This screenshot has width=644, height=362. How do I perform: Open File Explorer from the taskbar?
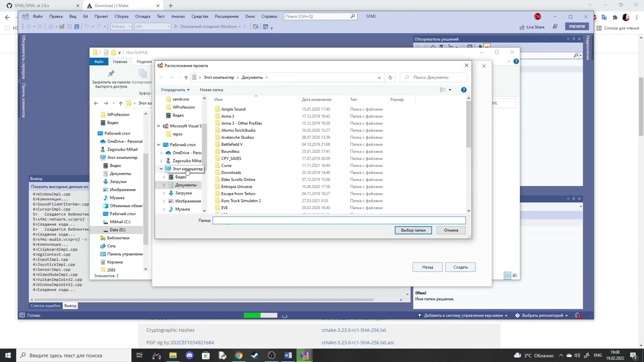tap(173, 355)
